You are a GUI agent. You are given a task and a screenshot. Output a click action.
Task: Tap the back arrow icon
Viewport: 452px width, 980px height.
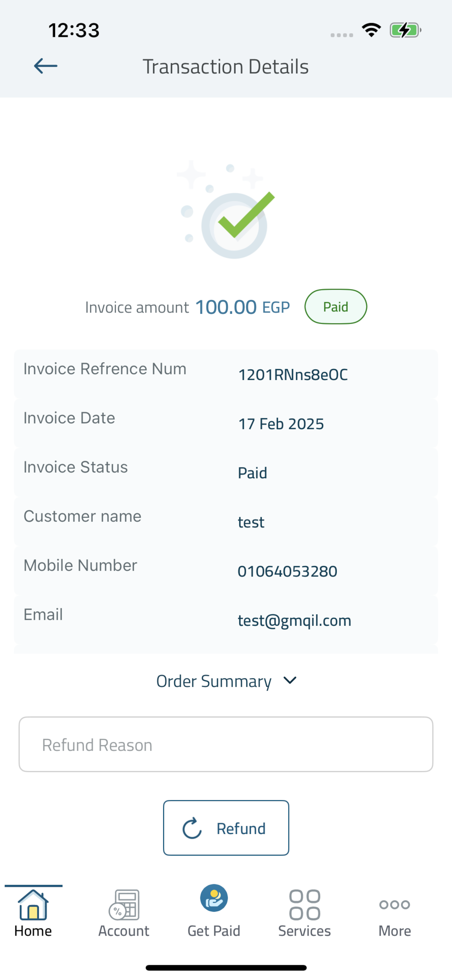tap(46, 66)
